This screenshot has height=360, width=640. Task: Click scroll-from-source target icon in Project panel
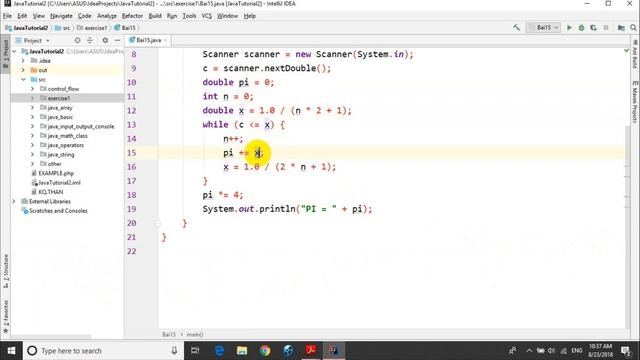click(x=78, y=40)
